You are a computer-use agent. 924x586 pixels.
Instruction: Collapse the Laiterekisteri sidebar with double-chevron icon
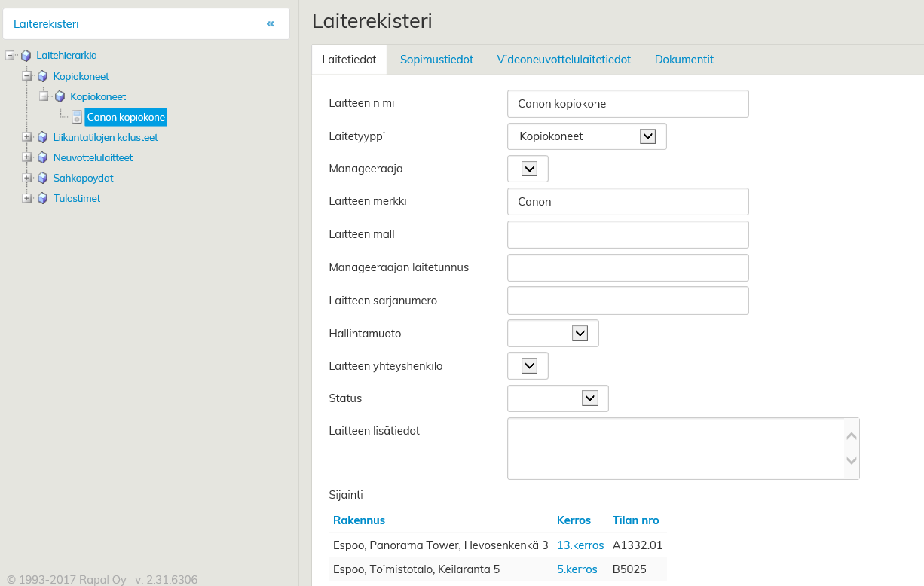270,24
